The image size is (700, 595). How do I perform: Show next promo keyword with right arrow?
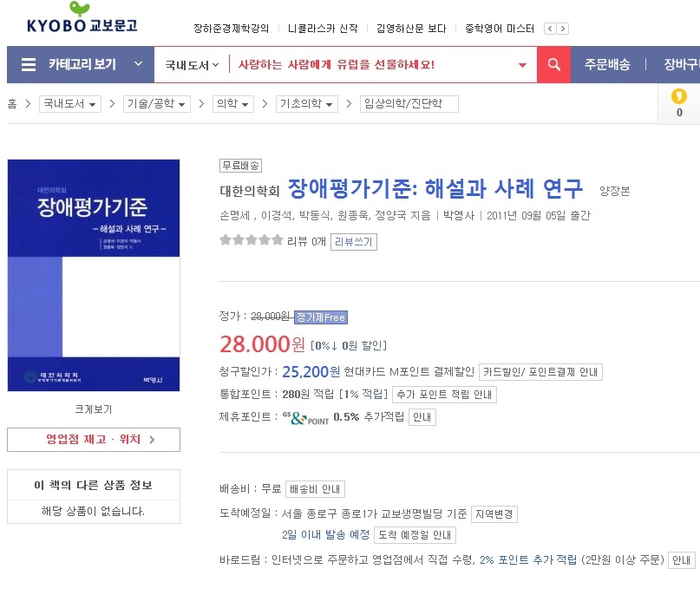pos(562,29)
